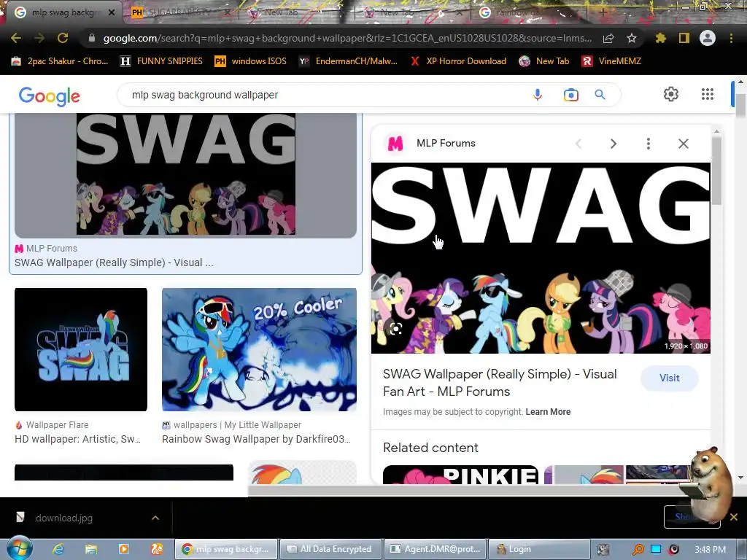
Task: Select the 20% Cooler Rainbow Dash thumbnail
Action: click(x=259, y=349)
